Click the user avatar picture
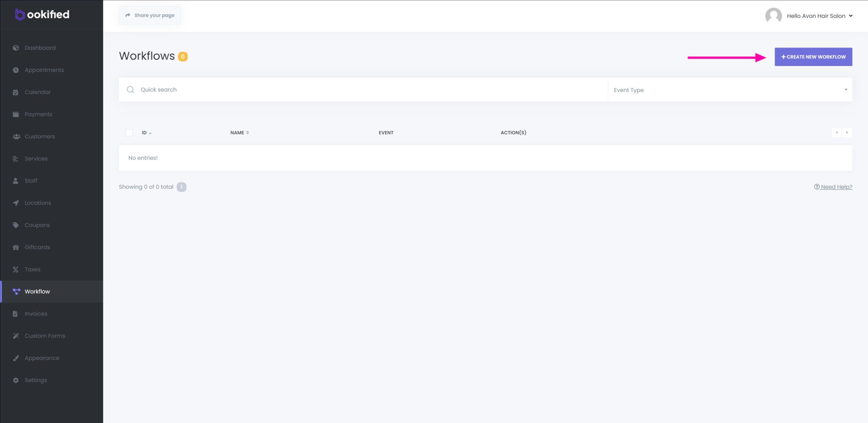 773,16
